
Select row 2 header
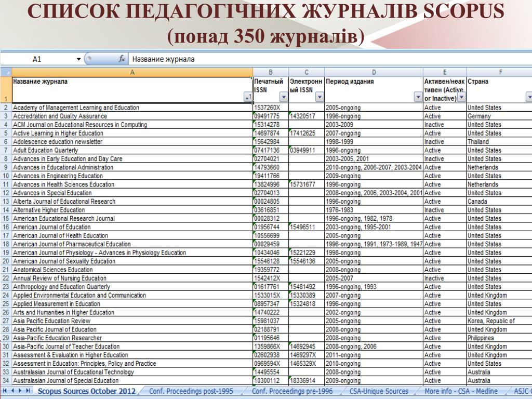6,108
